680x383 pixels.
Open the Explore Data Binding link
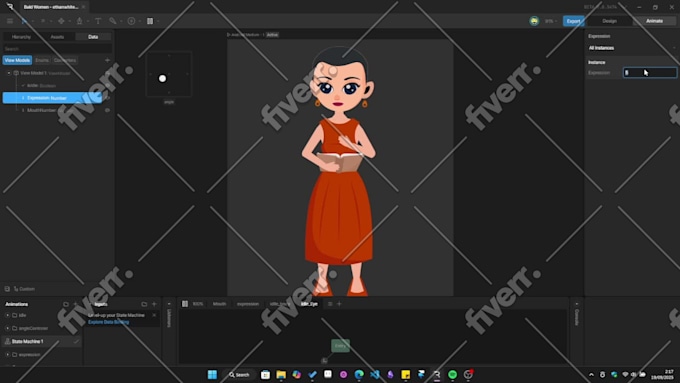click(108, 322)
